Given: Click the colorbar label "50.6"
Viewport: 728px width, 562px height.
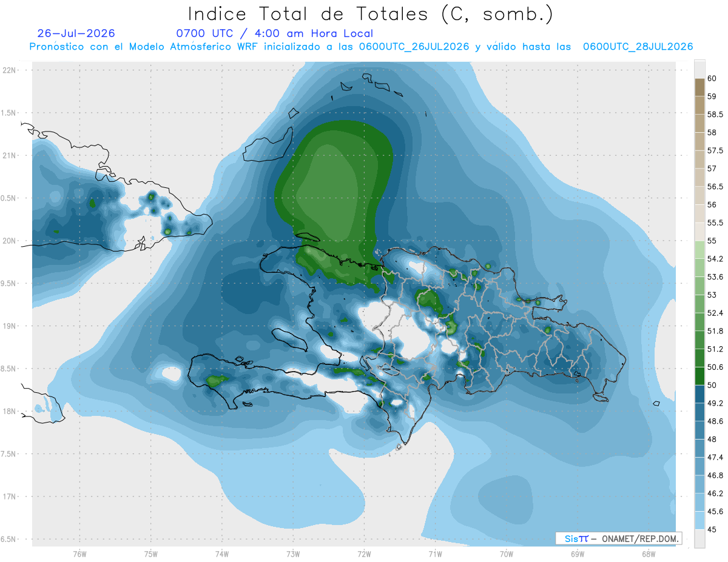Looking at the screenshot, I should 715,367.
